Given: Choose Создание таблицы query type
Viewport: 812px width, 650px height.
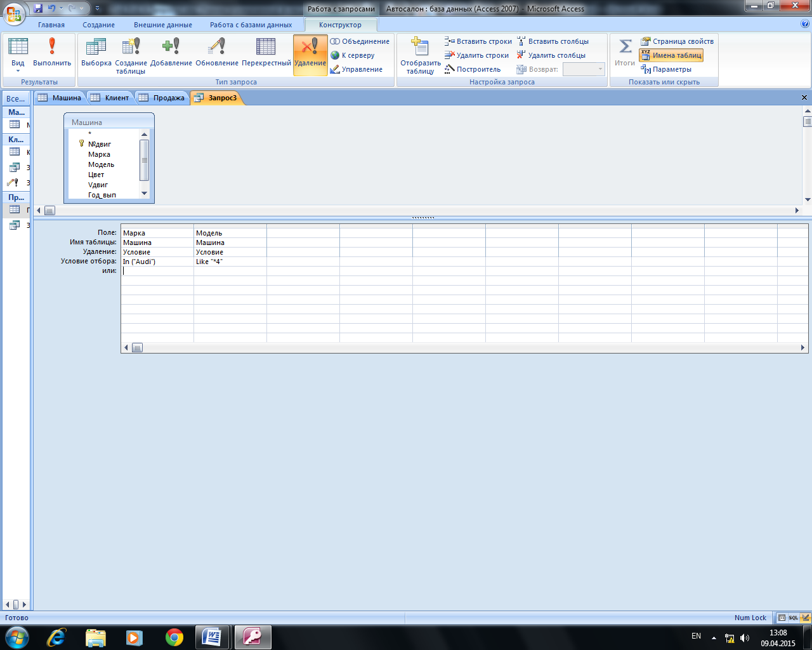Looking at the screenshot, I should (x=131, y=55).
